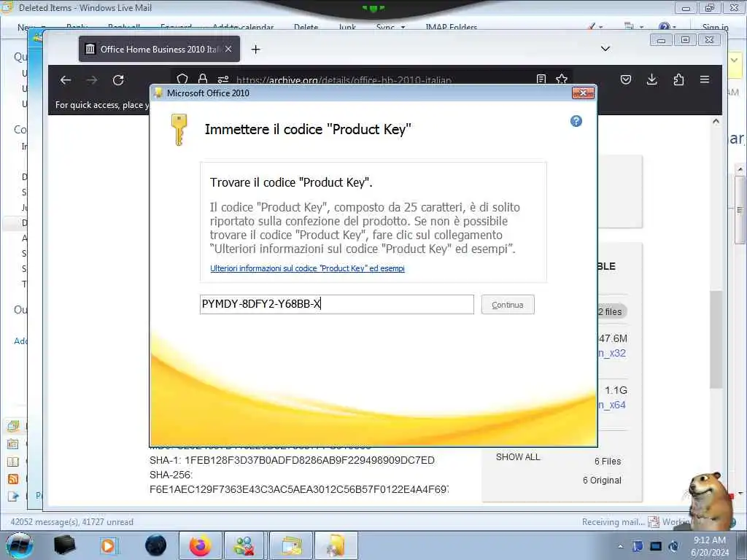Click the site lock icon in address bar

coord(203,79)
